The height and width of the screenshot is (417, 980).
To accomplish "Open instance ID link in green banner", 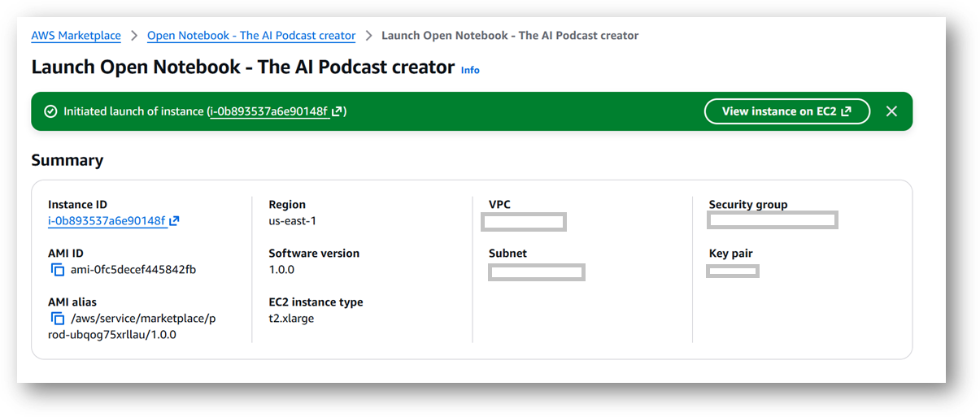I will coord(269,111).
